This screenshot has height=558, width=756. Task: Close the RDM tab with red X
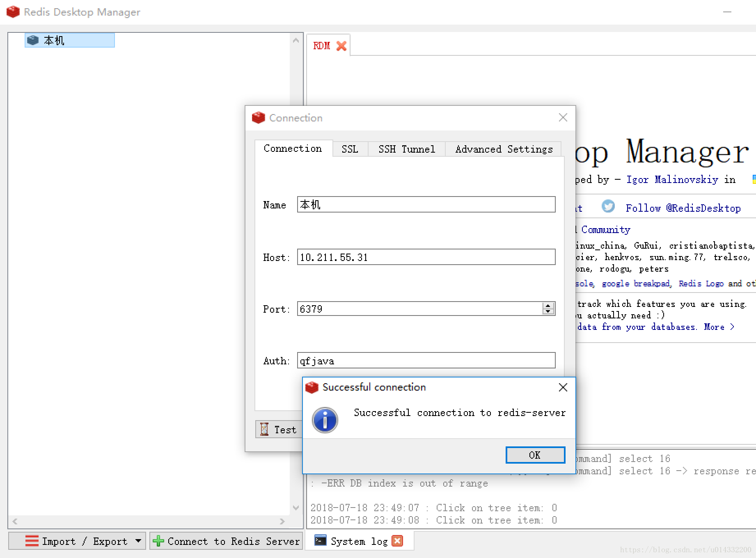(341, 46)
